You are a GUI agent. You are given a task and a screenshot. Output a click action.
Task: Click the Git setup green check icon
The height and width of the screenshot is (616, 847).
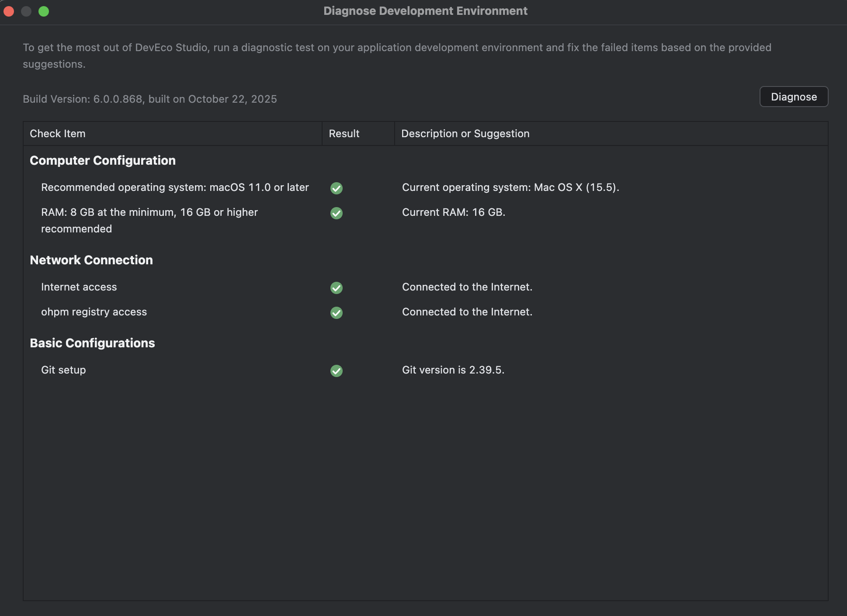click(336, 371)
